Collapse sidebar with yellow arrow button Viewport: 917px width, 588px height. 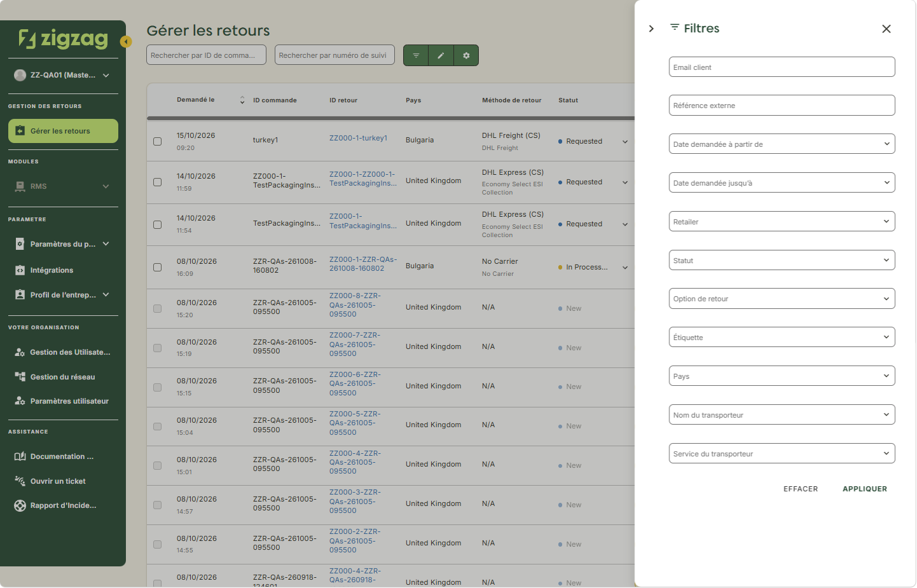click(x=126, y=42)
